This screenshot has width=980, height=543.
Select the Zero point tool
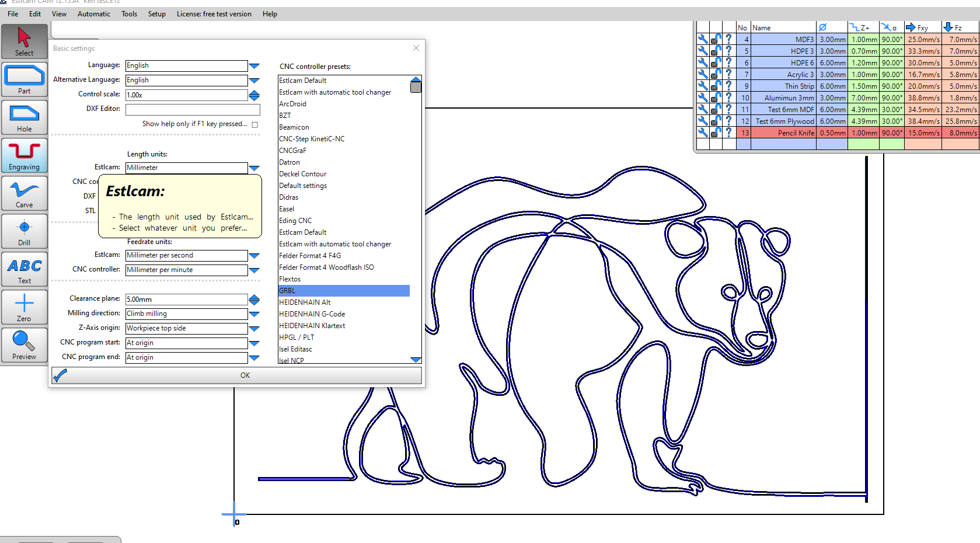(24, 307)
